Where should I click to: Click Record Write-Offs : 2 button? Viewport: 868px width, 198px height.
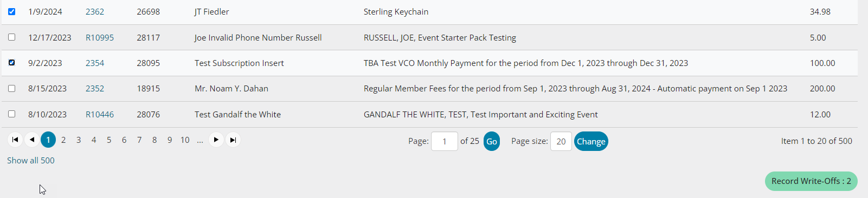(x=811, y=181)
